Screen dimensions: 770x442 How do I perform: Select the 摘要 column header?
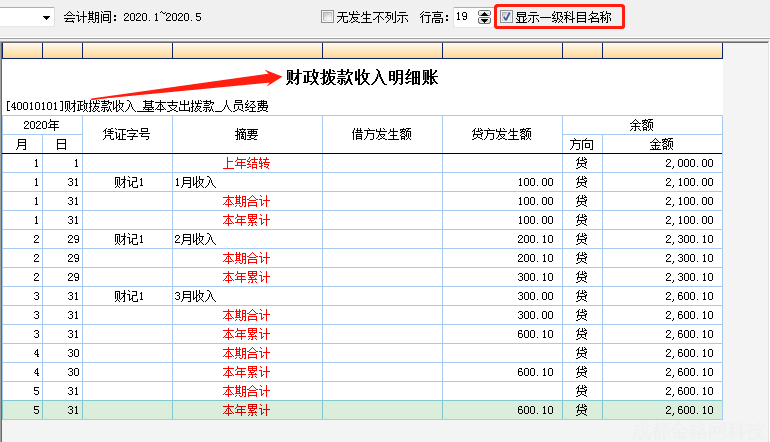[247, 135]
